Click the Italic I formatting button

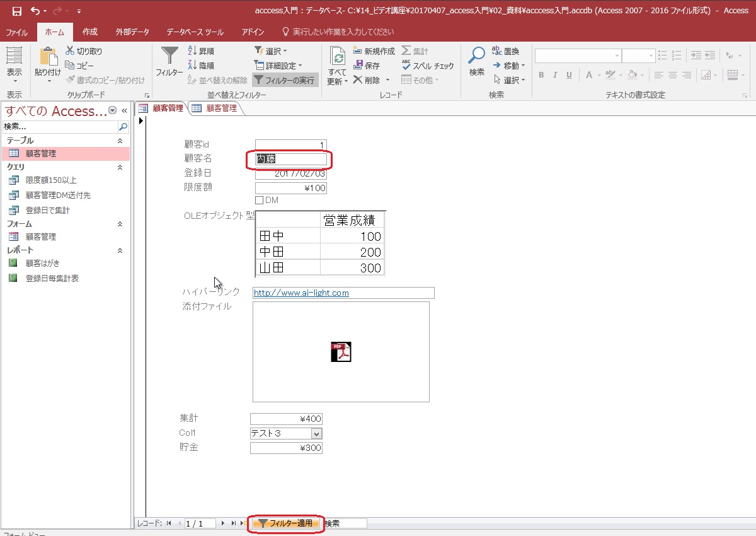[x=555, y=75]
